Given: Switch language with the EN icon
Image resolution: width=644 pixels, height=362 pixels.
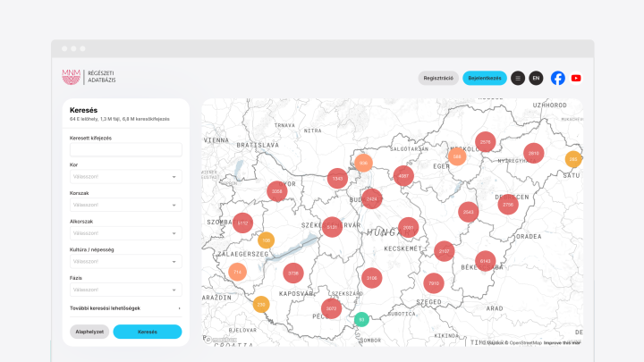Looking at the screenshot, I should (536, 78).
